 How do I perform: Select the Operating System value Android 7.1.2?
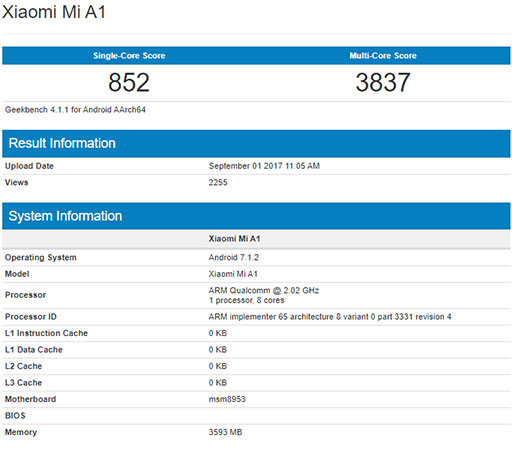click(x=233, y=257)
